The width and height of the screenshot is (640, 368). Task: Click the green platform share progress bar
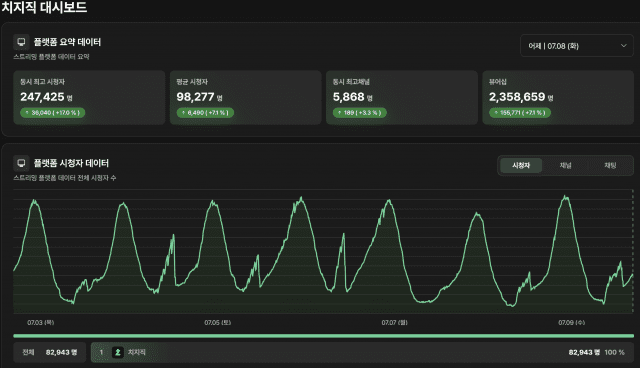pyautogui.click(x=324, y=336)
